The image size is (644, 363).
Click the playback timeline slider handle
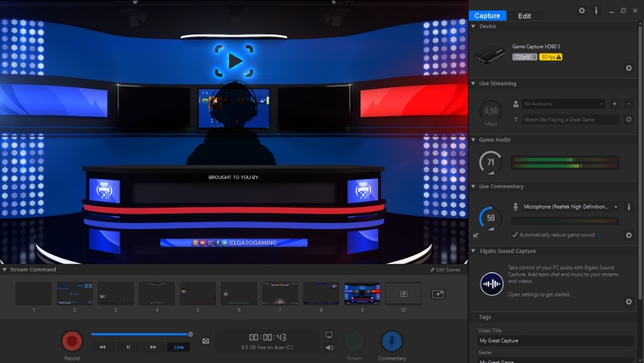(x=190, y=334)
